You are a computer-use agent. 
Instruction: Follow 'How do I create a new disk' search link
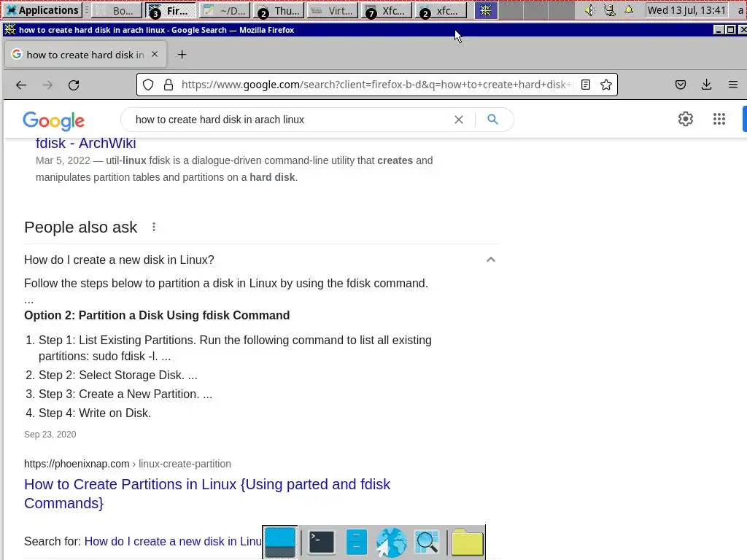point(173,542)
